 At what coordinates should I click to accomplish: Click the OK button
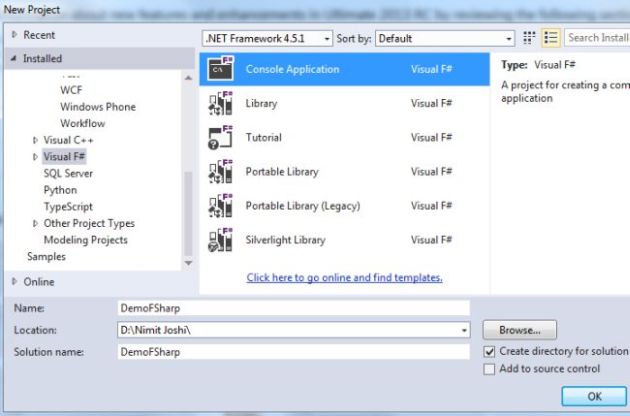[594, 396]
